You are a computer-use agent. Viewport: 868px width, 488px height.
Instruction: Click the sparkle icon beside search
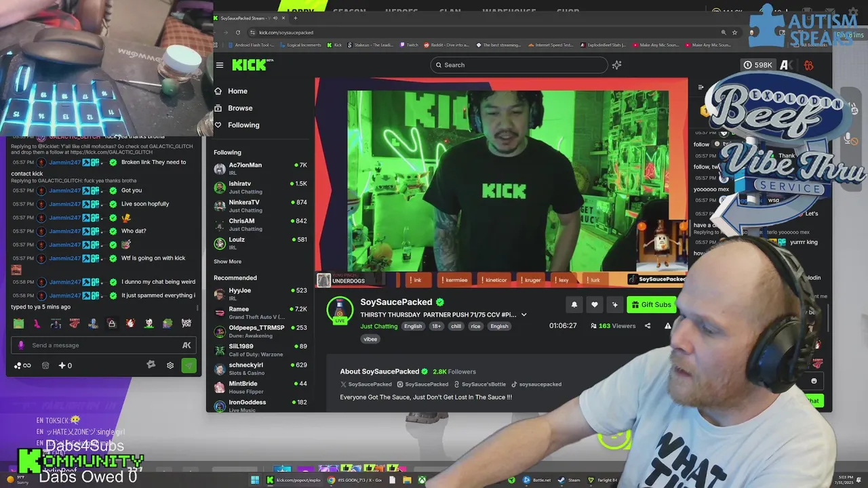616,65
